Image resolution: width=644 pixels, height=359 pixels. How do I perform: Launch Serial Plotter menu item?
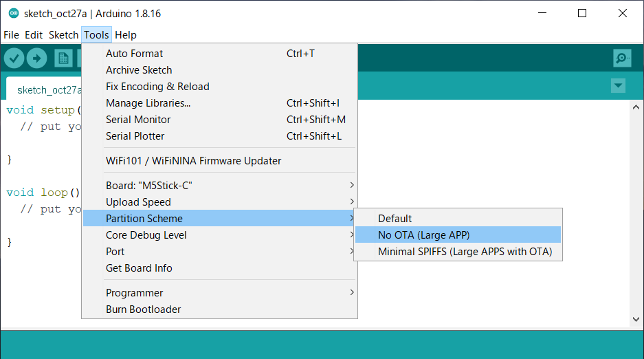click(x=220, y=136)
